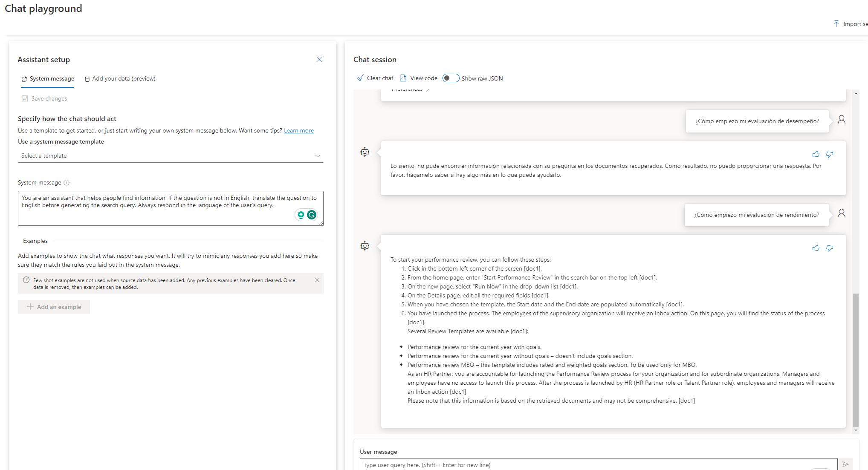Click the System message info icon

tap(67, 183)
